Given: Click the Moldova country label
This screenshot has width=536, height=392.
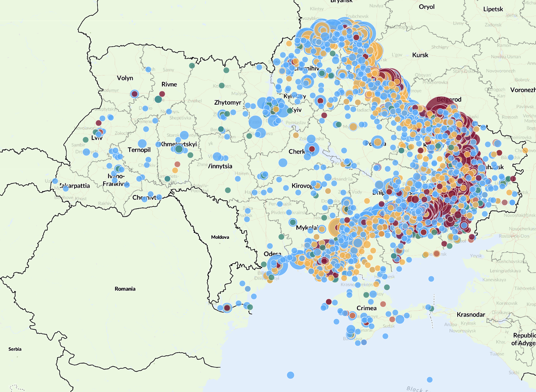Looking at the screenshot, I should click(x=220, y=237).
